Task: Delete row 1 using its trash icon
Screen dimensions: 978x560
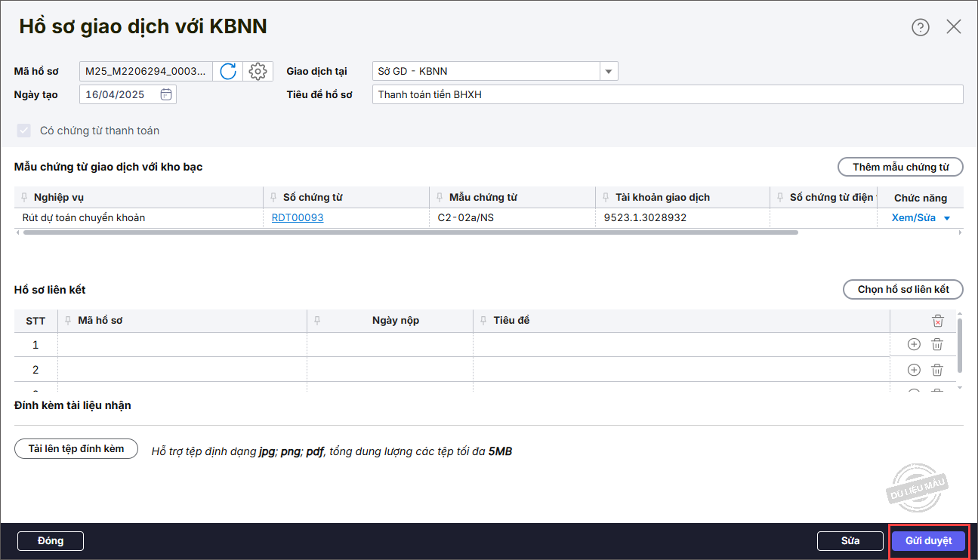Action: [x=937, y=345]
